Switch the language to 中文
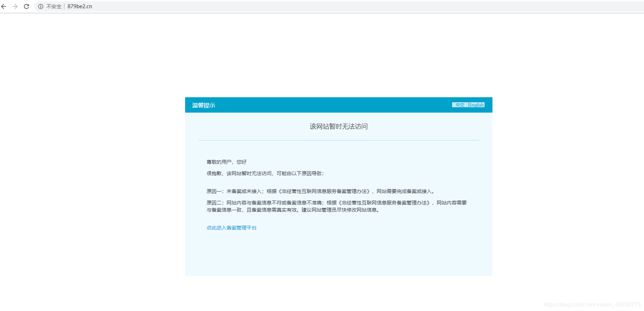644x311 pixels. pos(460,105)
